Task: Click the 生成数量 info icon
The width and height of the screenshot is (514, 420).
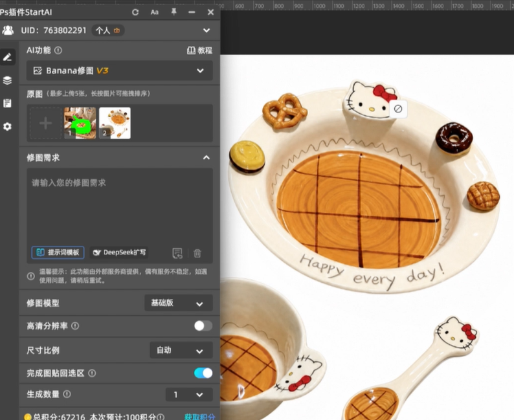Action: 67,394
